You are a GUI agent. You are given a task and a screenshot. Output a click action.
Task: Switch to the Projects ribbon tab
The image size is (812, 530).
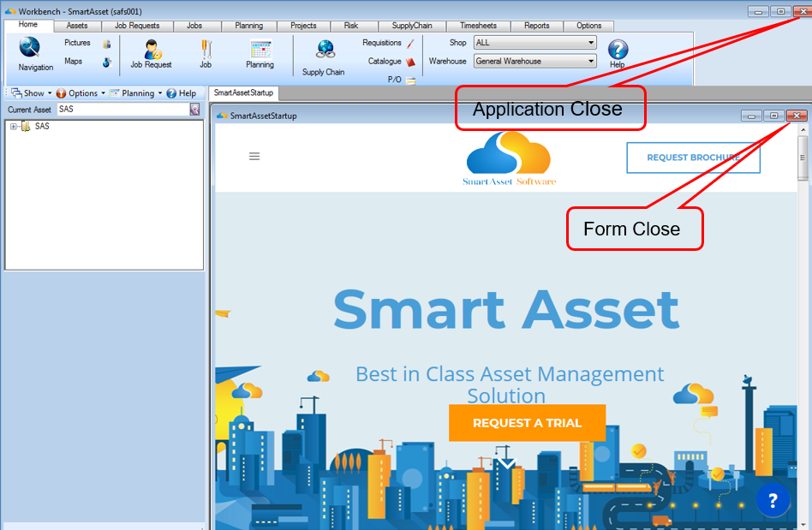pos(303,26)
